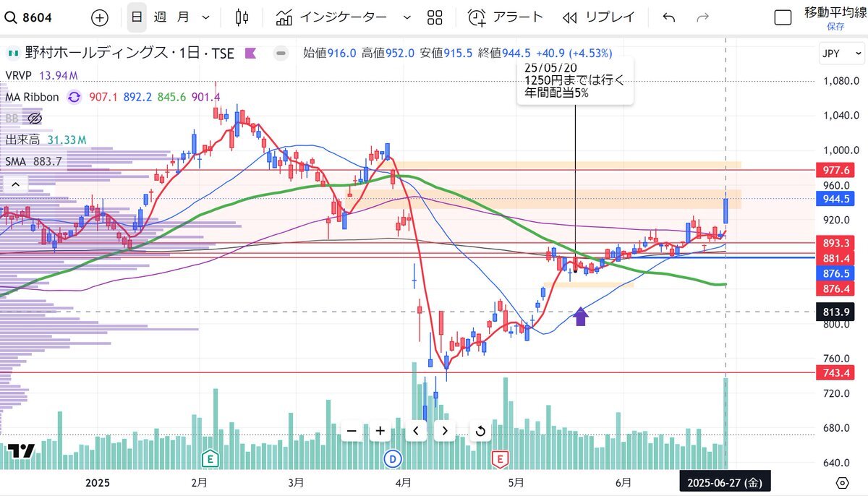
Task: Open indicator templates grid icon
Action: coord(435,17)
